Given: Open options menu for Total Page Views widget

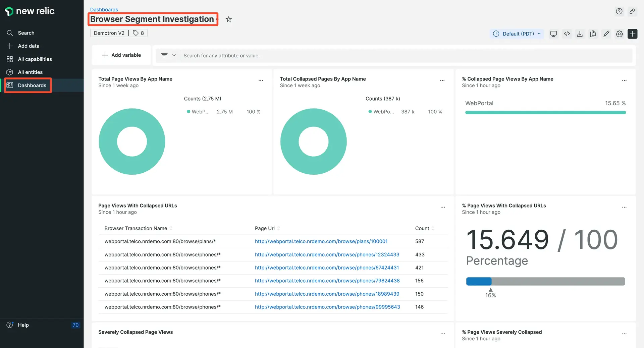Looking at the screenshot, I should click(x=261, y=80).
